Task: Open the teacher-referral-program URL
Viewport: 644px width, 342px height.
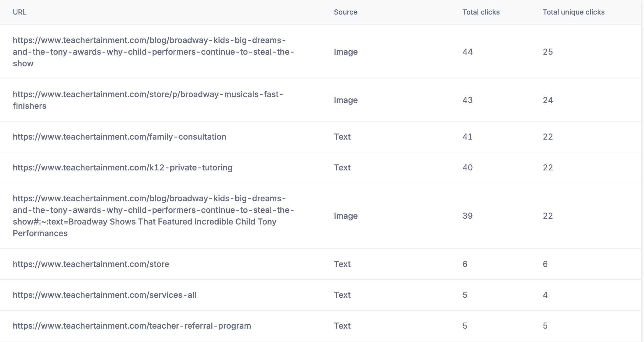Action: (x=132, y=326)
